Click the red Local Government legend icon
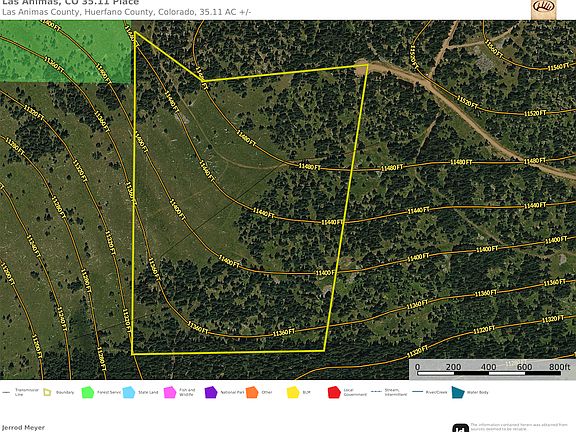Viewport: 576px width, 432px height. click(334, 392)
